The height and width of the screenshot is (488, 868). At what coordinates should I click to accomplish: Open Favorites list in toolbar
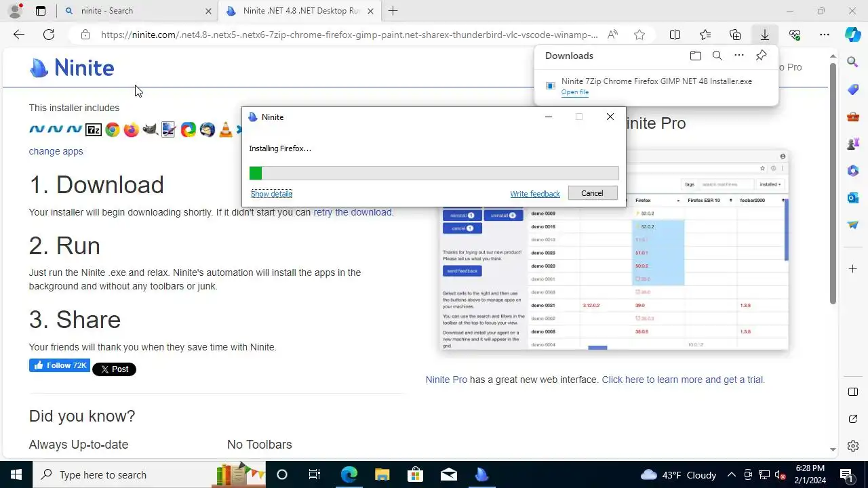point(705,35)
